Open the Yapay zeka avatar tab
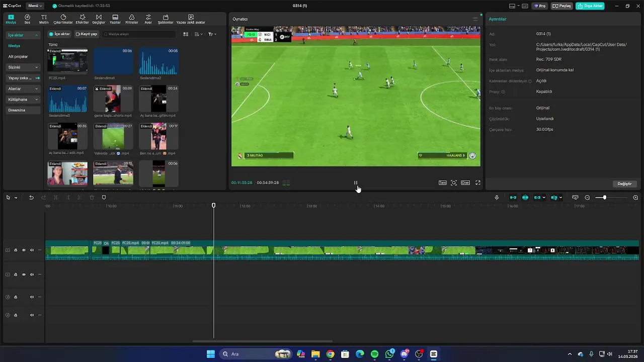The height and width of the screenshot is (362, 644). click(x=191, y=19)
